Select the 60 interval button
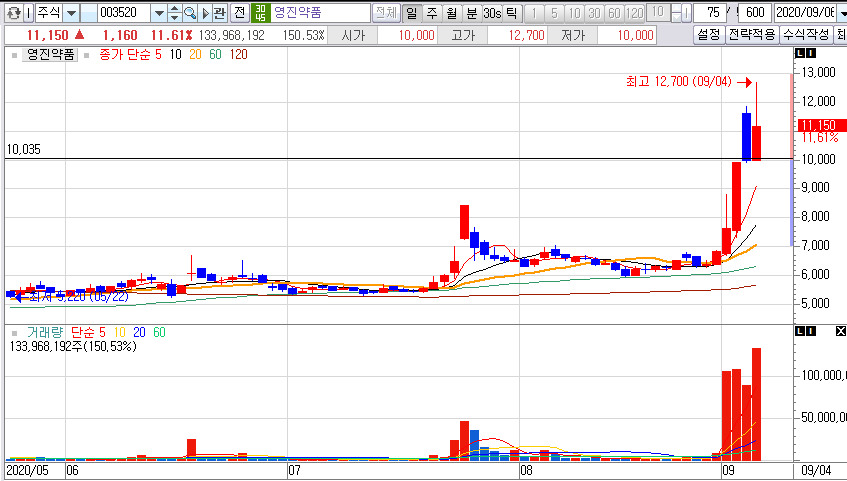The height and width of the screenshot is (481, 847). (614, 13)
